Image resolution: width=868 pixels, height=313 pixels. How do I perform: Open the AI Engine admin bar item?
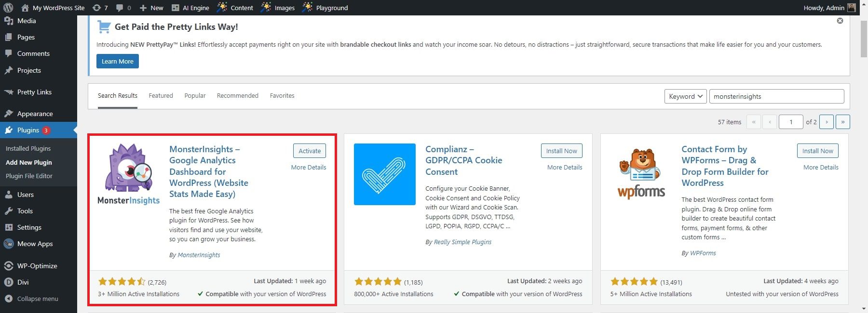pos(190,8)
